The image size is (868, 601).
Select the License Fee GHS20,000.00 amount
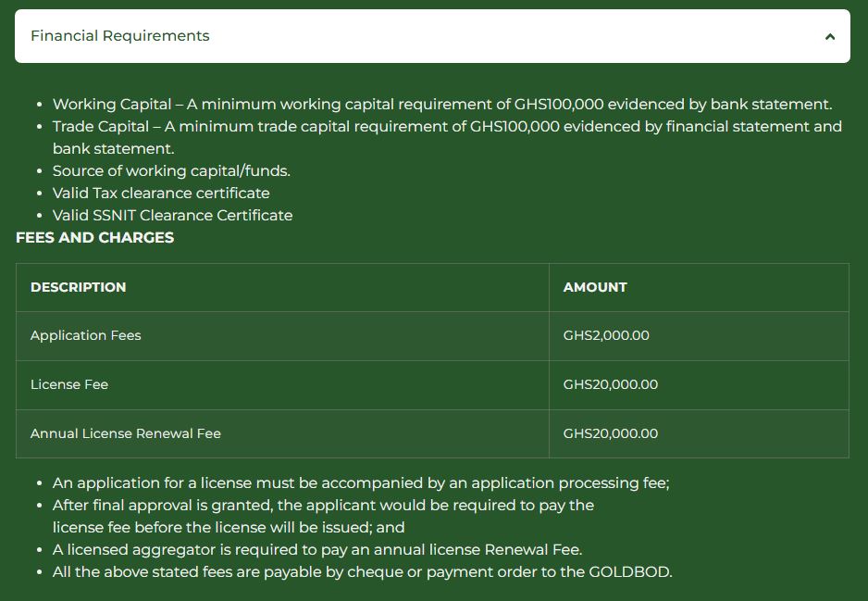[699, 385]
